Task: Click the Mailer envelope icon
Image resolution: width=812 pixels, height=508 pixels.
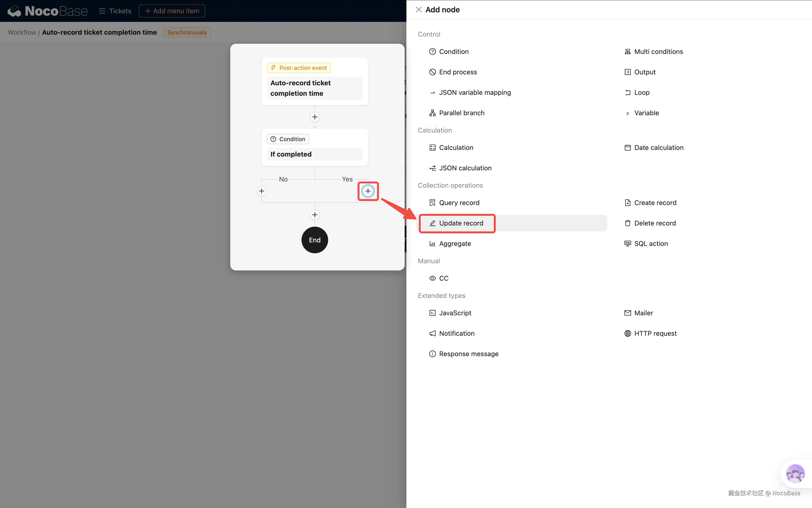Action: (627, 313)
